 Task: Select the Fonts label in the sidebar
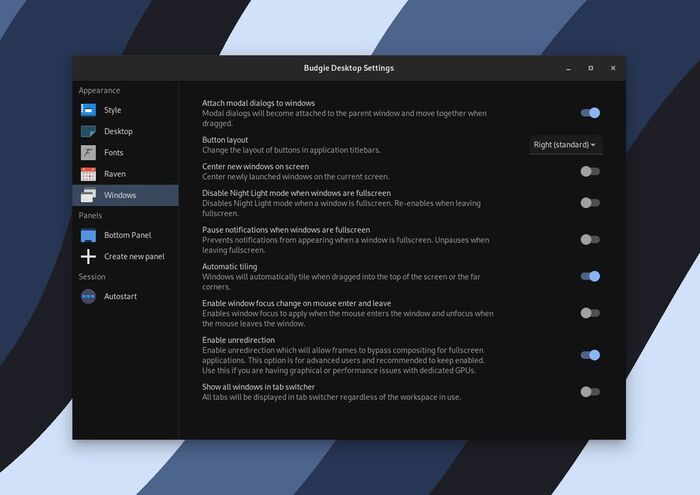click(113, 153)
